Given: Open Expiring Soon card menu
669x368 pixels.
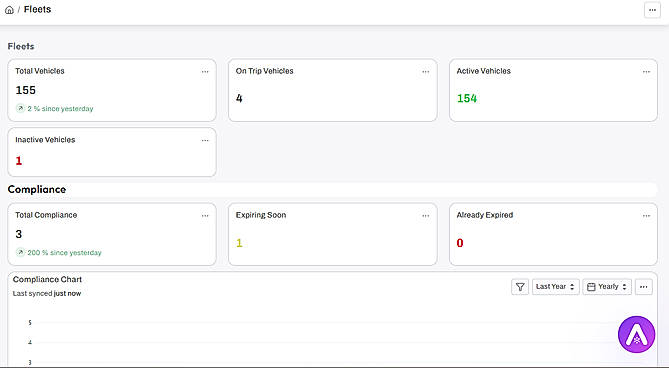Looking at the screenshot, I should (x=426, y=216).
